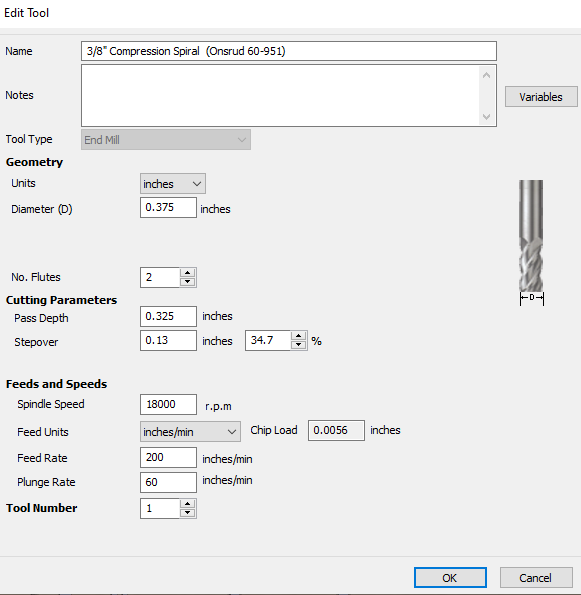The width and height of the screenshot is (581, 595).
Task: Open the disabled Tool Type End Mill dropdown
Action: pos(166,140)
